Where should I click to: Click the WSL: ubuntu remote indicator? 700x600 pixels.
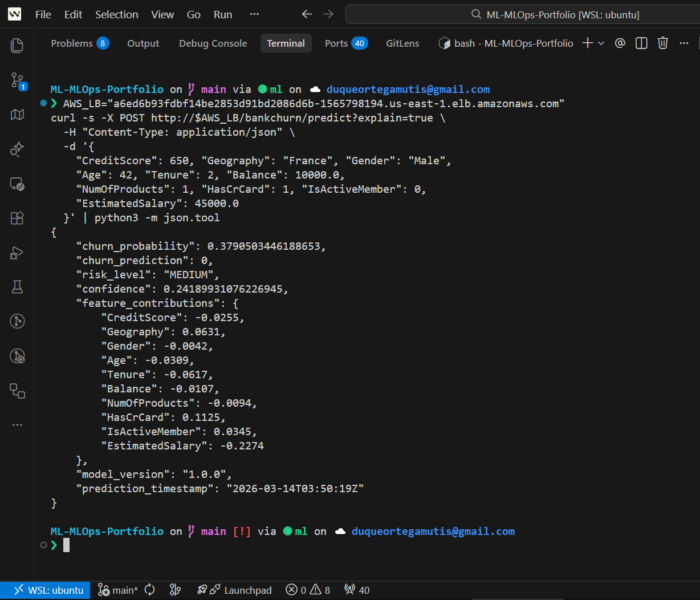49,590
